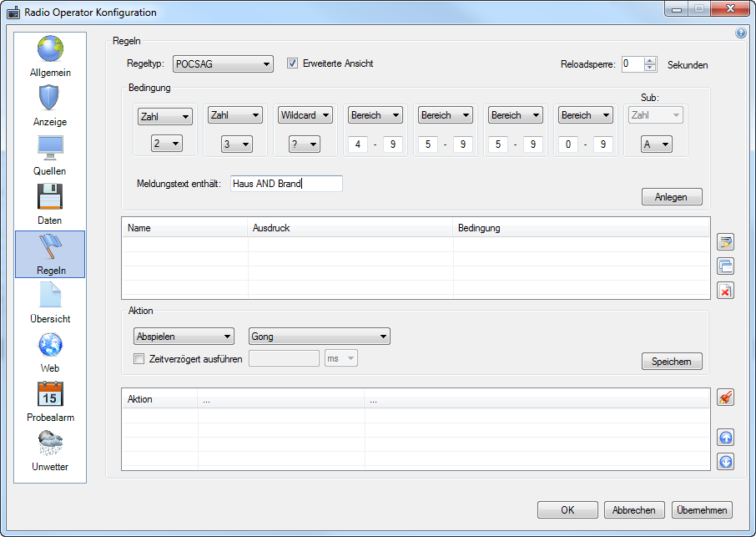Screen dimensions: 756x537
Task: Open the Bereich dropdown above the 0-9 range
Action: point(585,114)
